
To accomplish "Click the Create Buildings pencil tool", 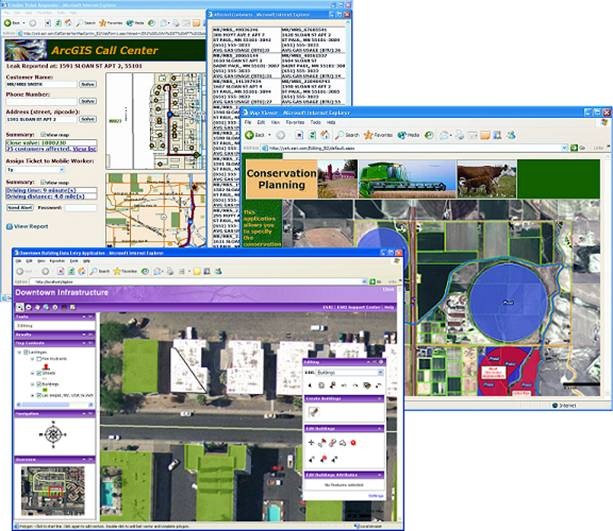I will coord(313,412).
